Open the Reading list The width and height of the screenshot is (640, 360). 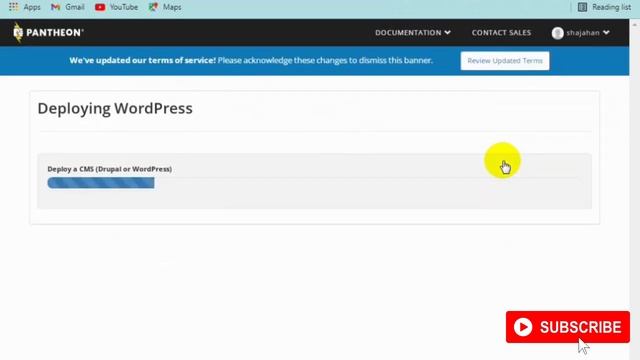click(x=604, y=7)
